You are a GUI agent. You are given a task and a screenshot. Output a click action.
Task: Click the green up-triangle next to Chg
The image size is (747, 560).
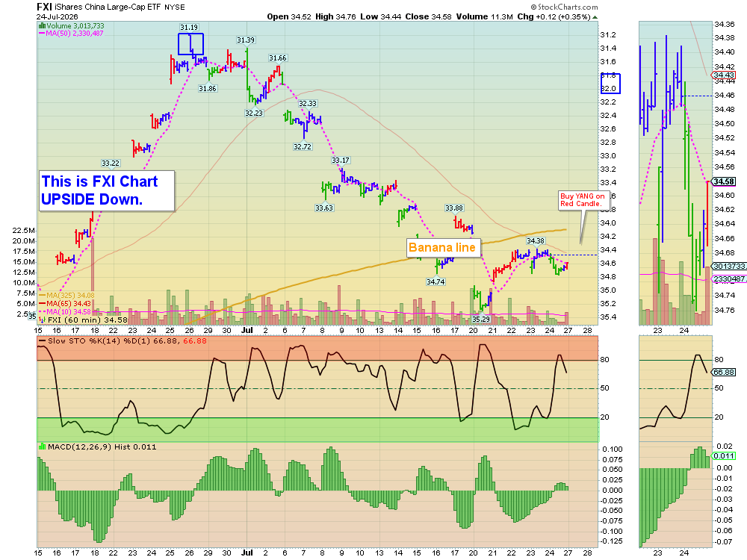click(x=595, y=17)
